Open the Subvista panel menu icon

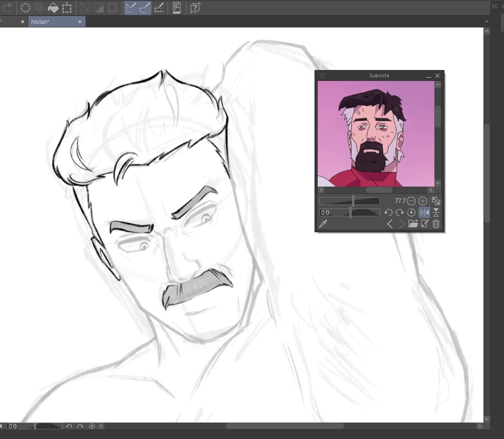tap(322, 76)
